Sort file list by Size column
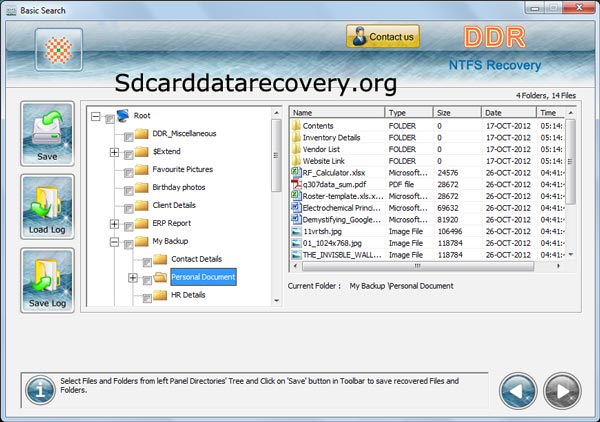Viewport: 600px width, 422px height. [x=457, y=112]
